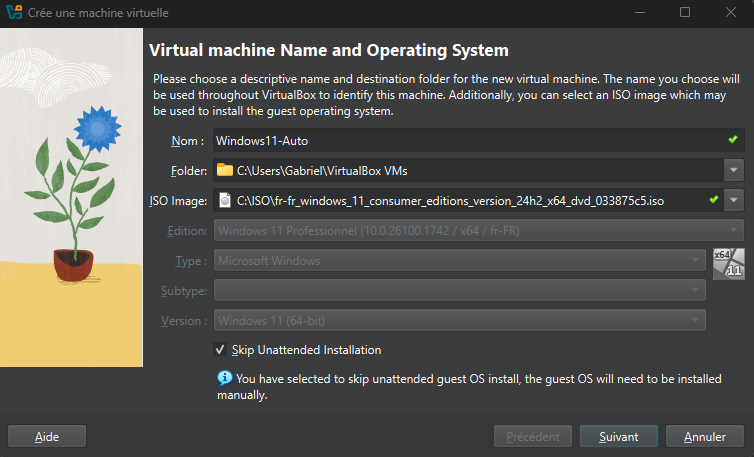Click the 'Nom :' label

(188, 141)
